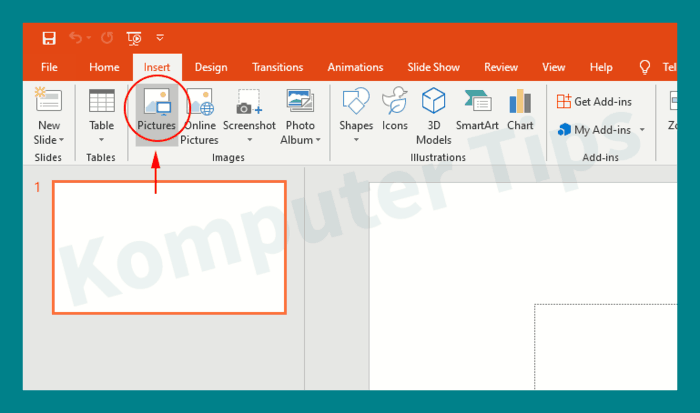Insert a SmartArt graphic
The height and width of the screenshot is (413, 700).
click(x=477, y=109)
